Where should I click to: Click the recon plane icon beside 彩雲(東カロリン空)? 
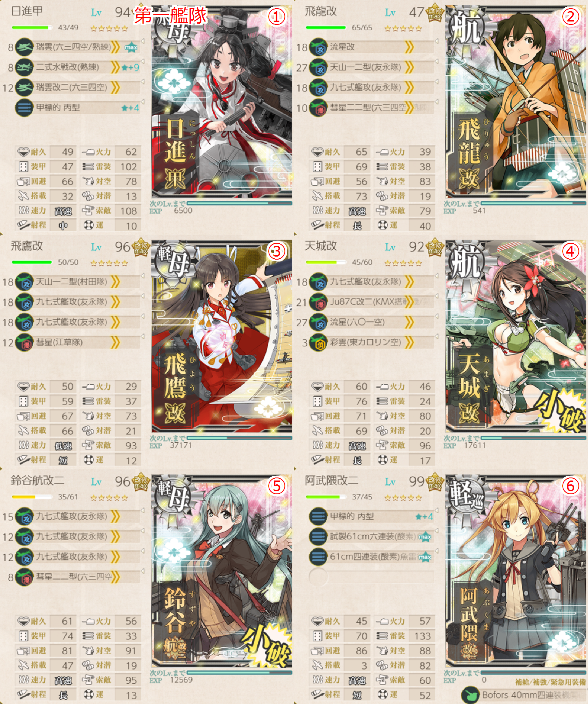318,343
